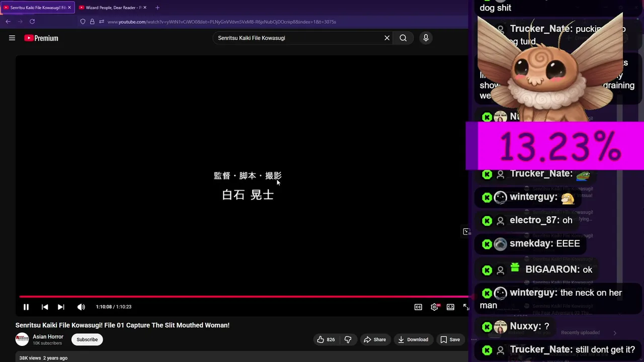The height and width of the screenshot is (362, 644).
Task: Click Trucker_Nate's 'still dont get it?' chat message
Action: (559, 349)
